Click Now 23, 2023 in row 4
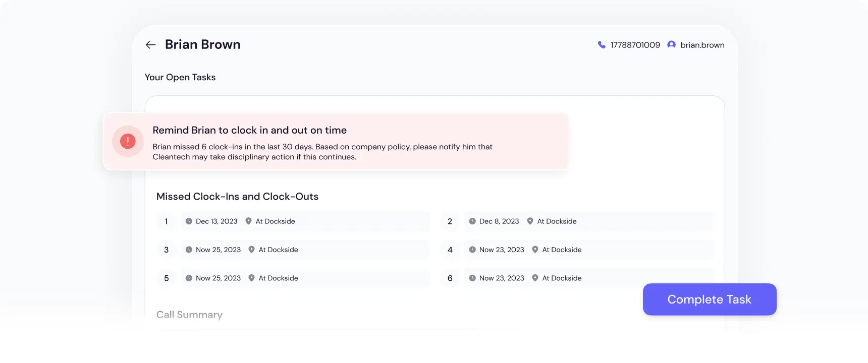The height and width of the screenshot is (363, 868). (x=502, y=250)
